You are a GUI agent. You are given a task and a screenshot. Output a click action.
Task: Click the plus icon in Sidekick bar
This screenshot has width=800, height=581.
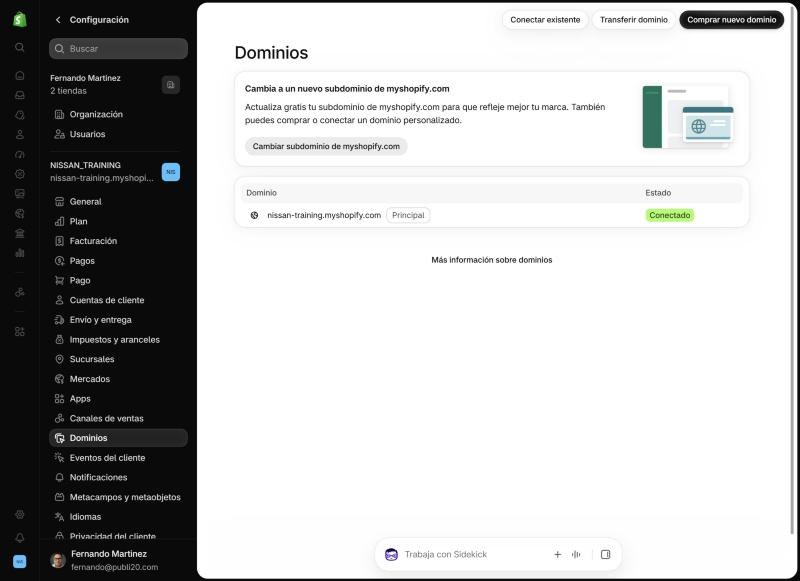pyautogui.click(x=558, y=554)
